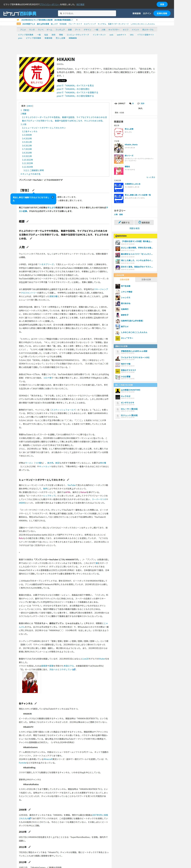Click the comments bubble icon with 8

pos(131,103)
